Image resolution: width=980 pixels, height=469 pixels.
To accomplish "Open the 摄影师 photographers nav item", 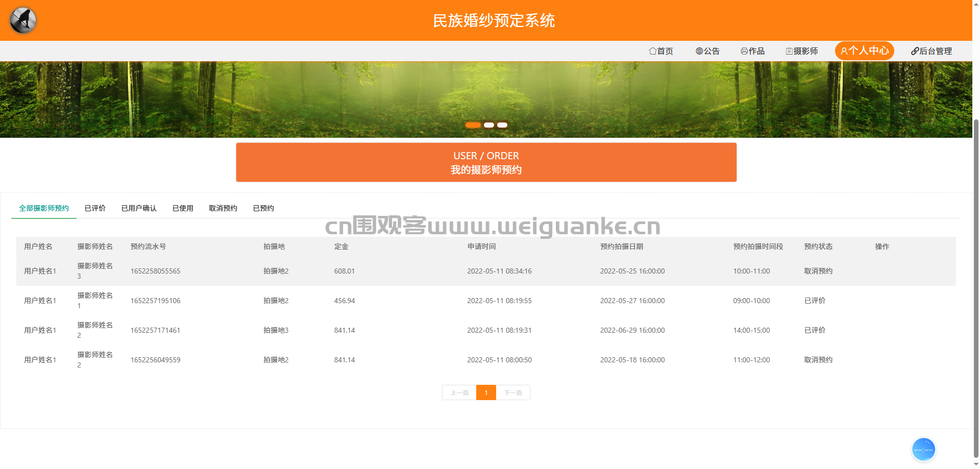I will click(x=802, y=51).
